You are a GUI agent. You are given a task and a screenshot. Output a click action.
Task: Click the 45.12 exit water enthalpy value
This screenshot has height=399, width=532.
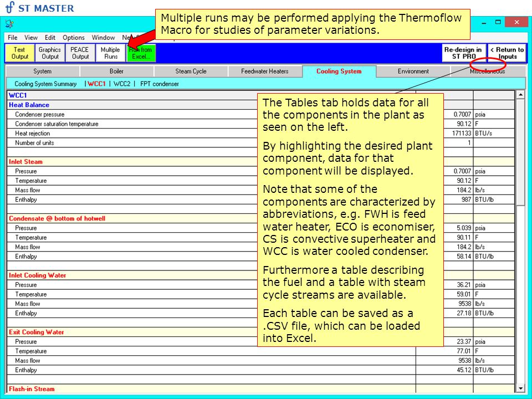pos(464,370)
